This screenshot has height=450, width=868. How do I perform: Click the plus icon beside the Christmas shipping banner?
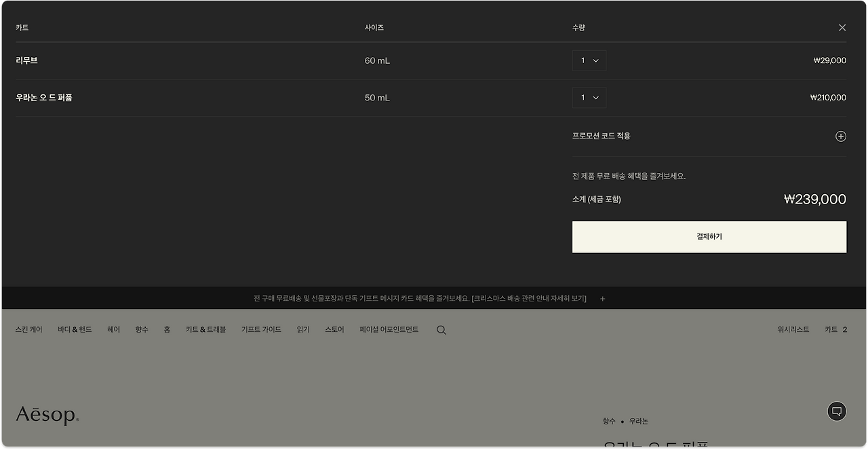click(x=602, y=298)
